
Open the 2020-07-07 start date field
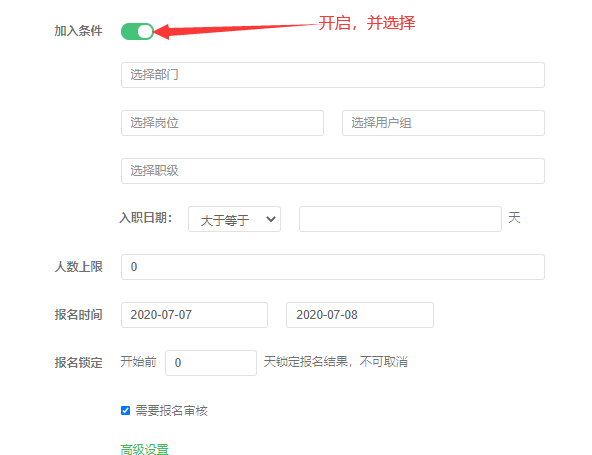[194, 315]
